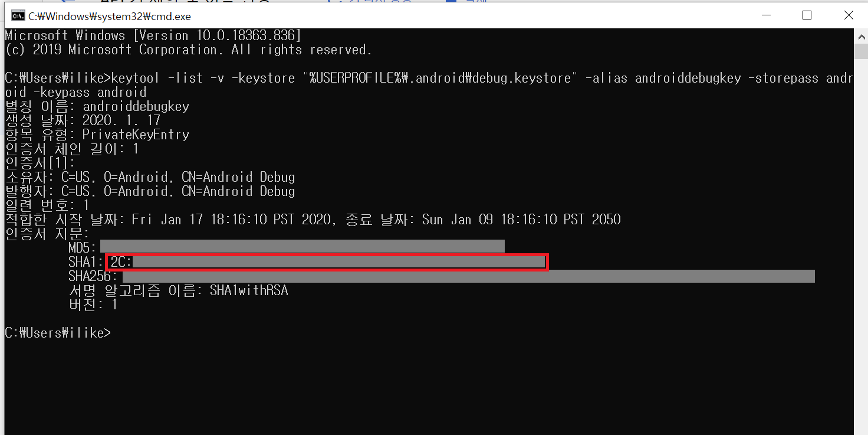
Task: Click the redacted SHA256 fingerprint bar
Action: [x=468, y=276]
